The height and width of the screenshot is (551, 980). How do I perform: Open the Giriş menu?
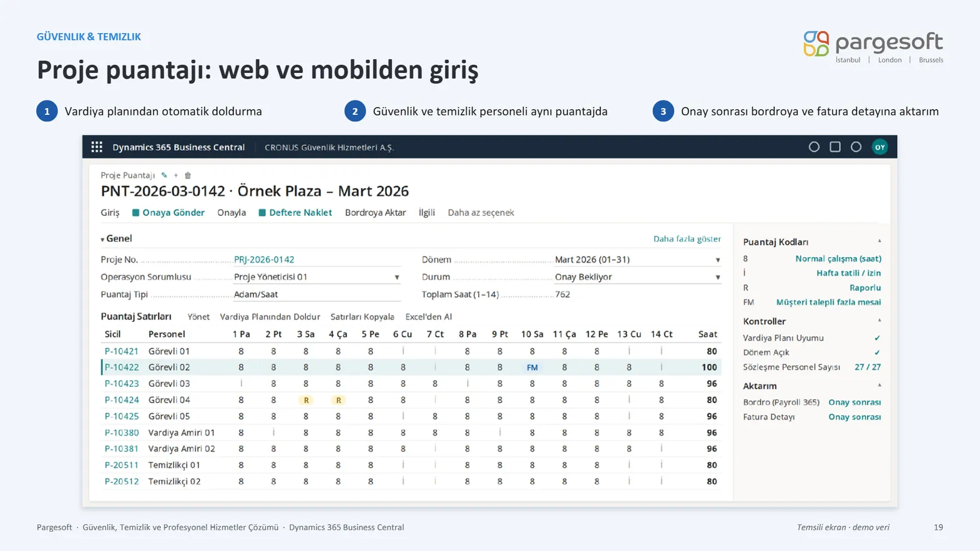point(110,213)
